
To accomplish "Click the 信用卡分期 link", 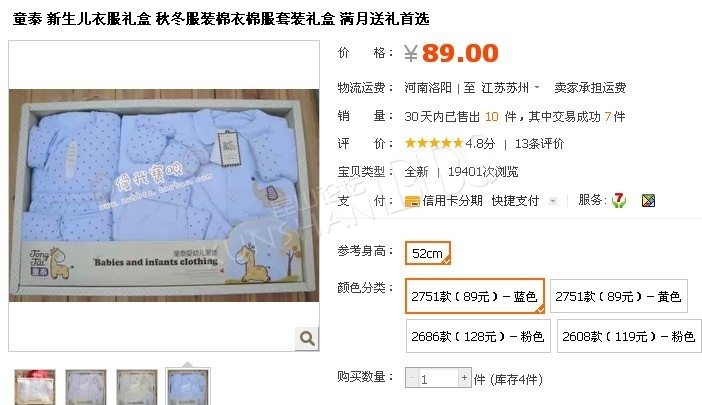I will pos(452,200).
